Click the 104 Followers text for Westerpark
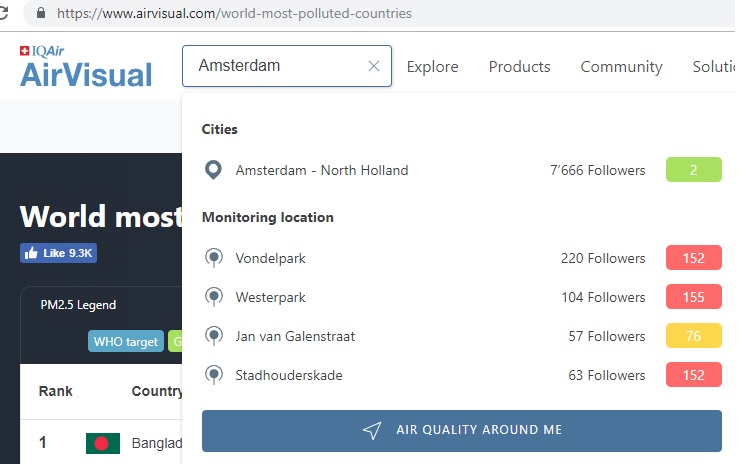Screen dimensions: 740x464 click(x=603, y=297)
